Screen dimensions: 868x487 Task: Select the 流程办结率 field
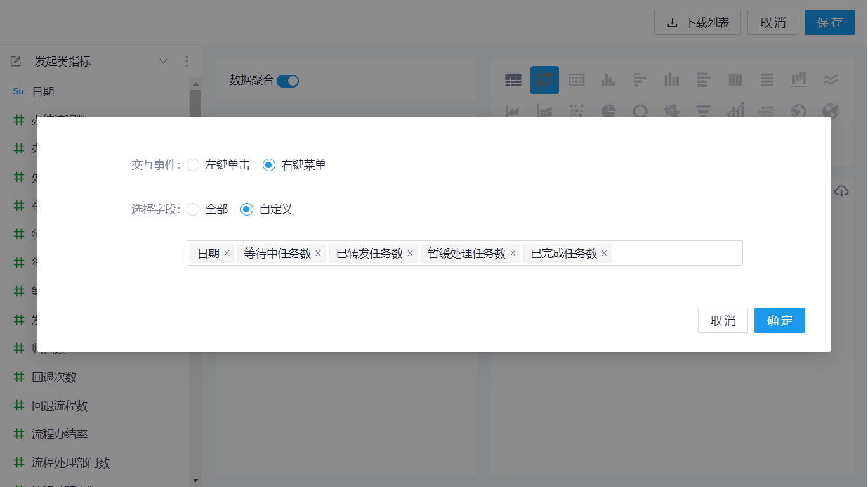pyautogui.click(x=60, y=434)
